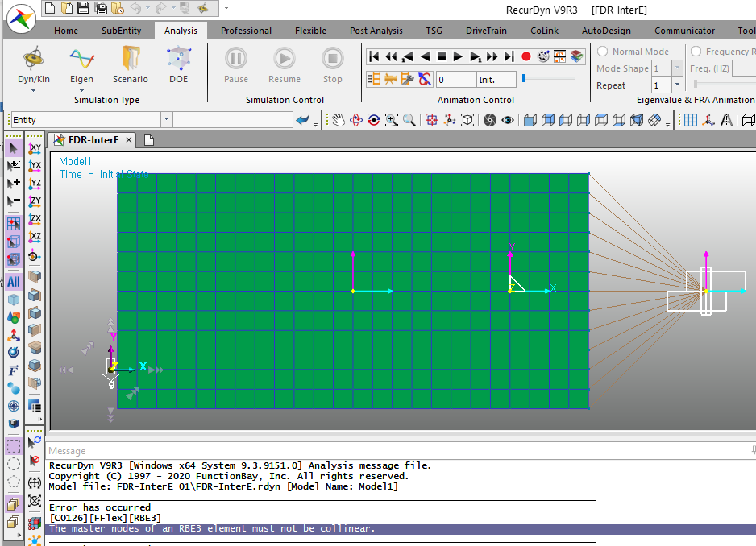Viewport: 756px width, 546px height.
Task: Select the Normal Mode radio button
Action: pos(602,52)
